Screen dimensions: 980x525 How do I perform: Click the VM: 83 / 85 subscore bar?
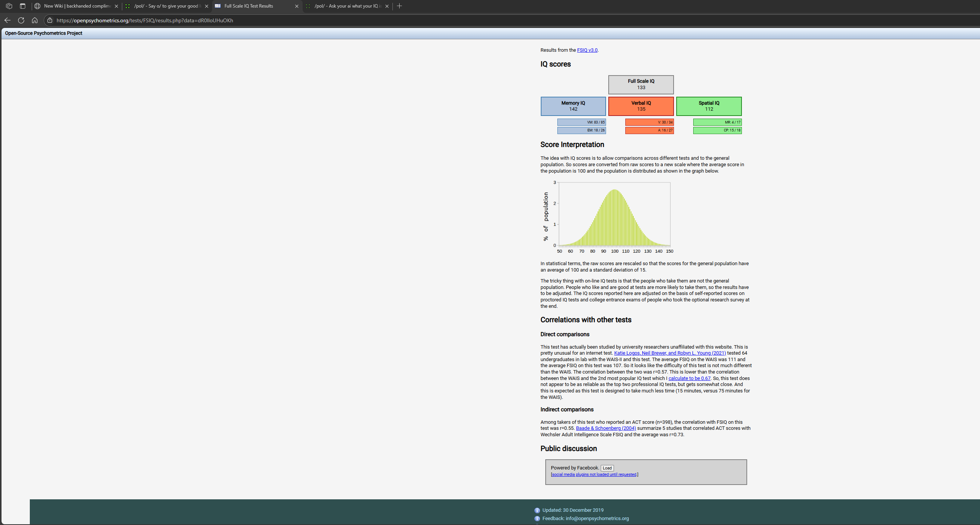click(582, 122)
